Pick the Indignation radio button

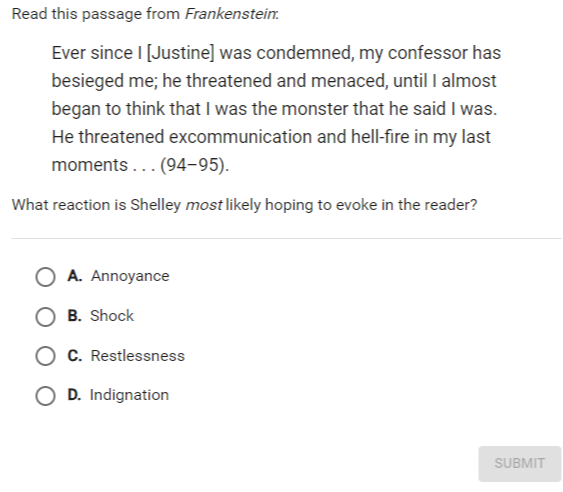click(45, 396)
